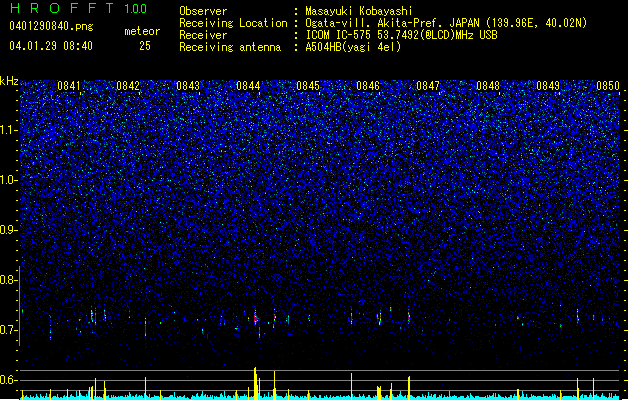
Task: Click time marker 0850
Action: tap(608, 86)
